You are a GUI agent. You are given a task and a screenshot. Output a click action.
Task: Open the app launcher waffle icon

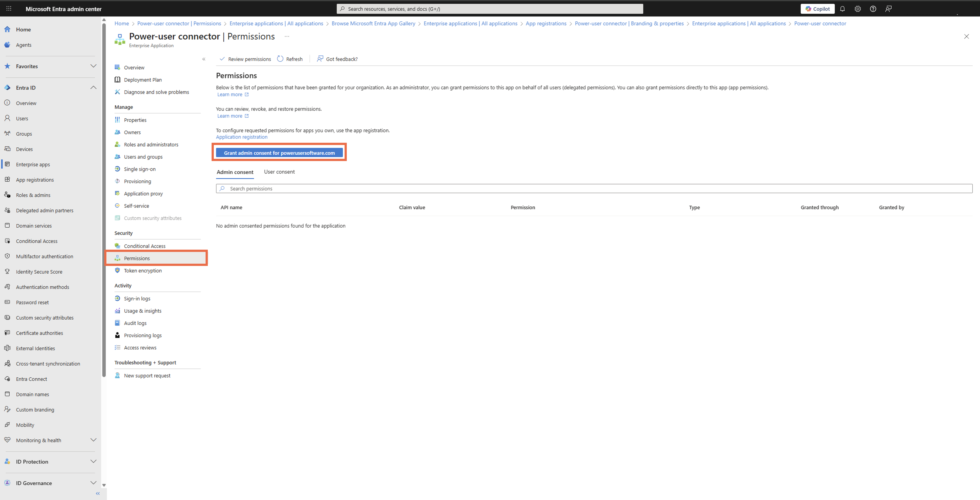[x=9, y=8]
